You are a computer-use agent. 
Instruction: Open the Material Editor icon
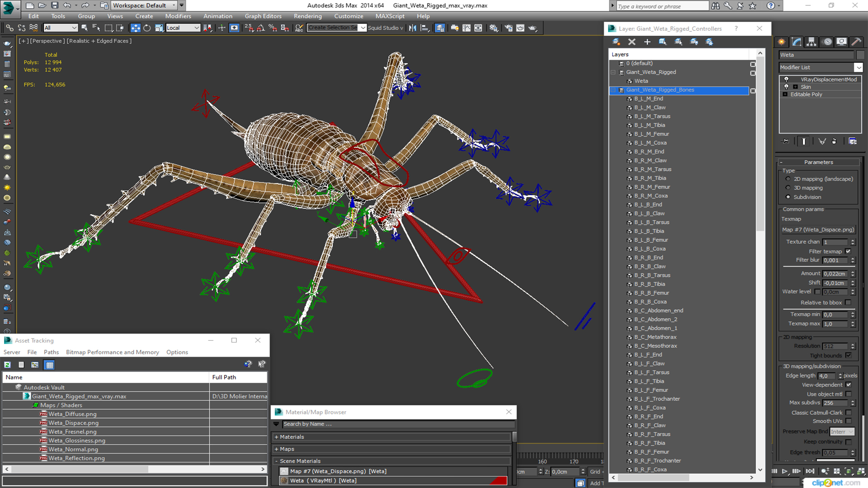point(494,28)
